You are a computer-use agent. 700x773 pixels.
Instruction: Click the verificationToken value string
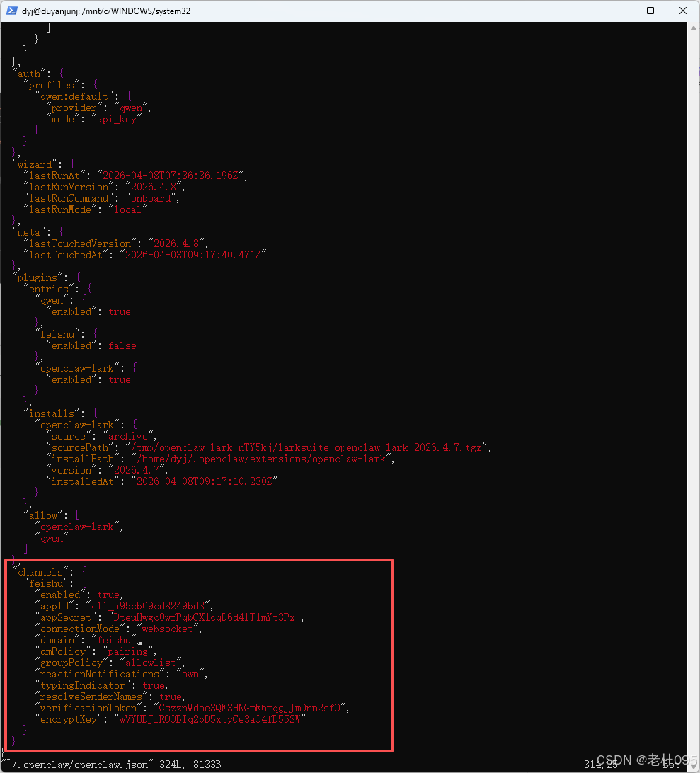[x=249, y=709]
